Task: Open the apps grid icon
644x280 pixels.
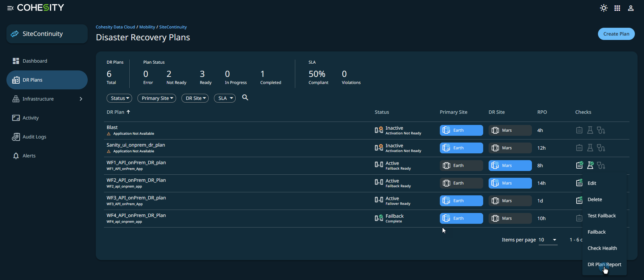Action: point(617,8)
